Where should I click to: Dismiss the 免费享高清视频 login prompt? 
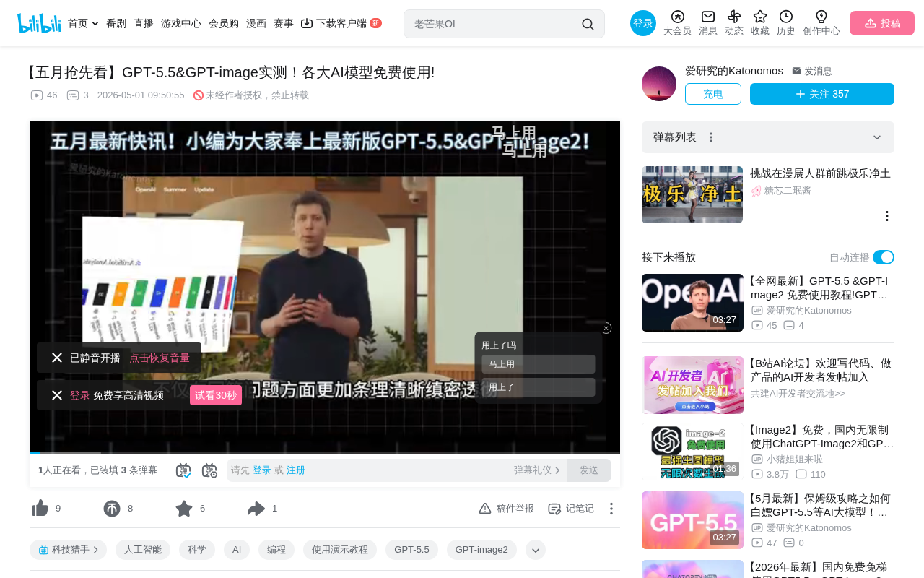[57, 395]
